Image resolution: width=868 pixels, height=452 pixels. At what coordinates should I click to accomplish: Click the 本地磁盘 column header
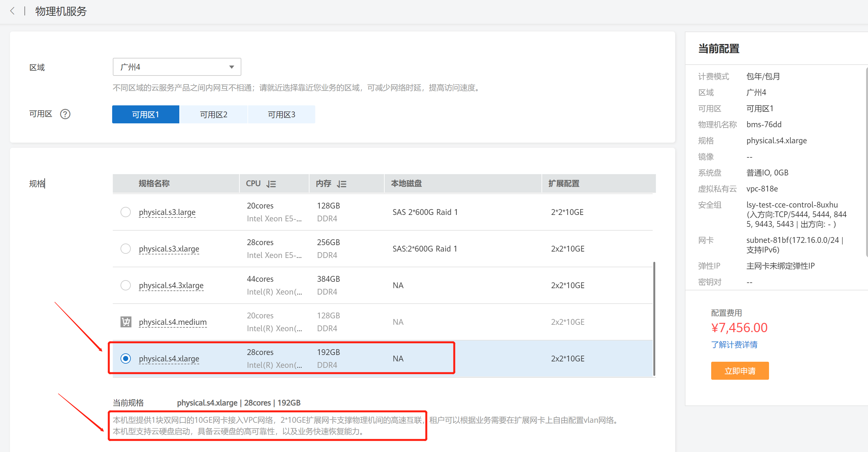pyautogui.click(x=407, y=183)
